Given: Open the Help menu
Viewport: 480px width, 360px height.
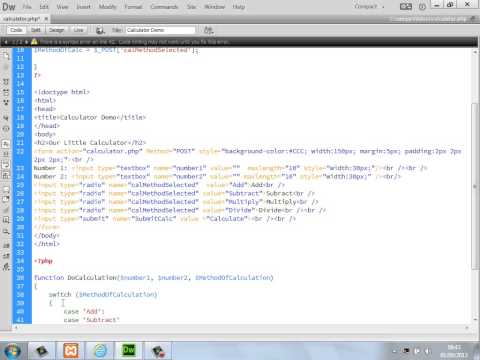Looking at the screenshot, I should coord(239,7).
